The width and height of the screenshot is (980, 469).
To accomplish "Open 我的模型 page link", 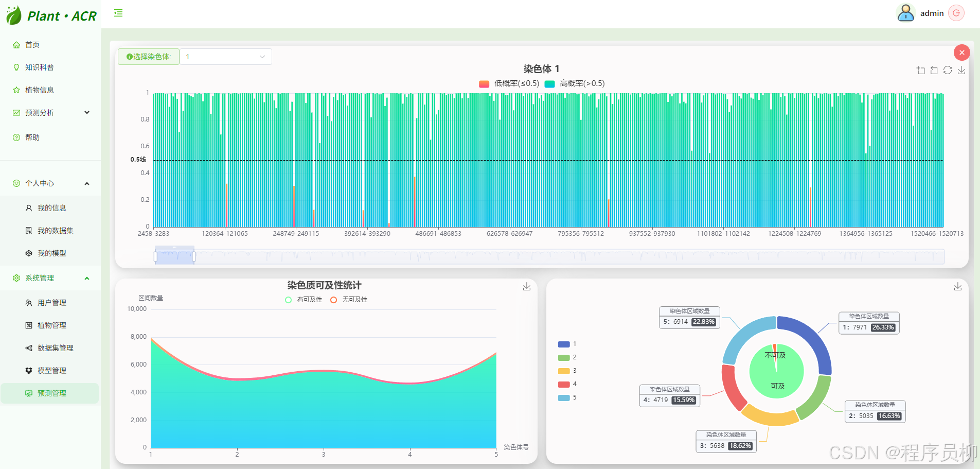I will pyautogui.click(x=50, y=253).
